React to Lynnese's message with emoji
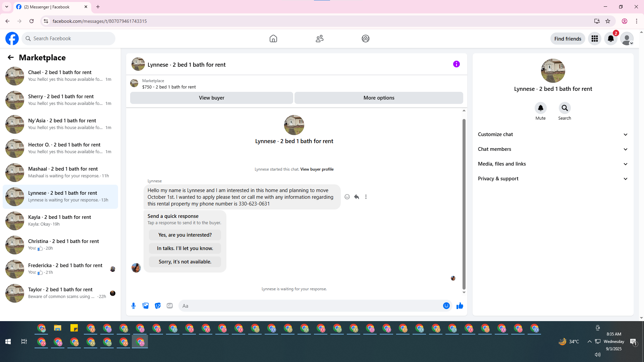The image size is (644, 362). click(x=347, y=197)
